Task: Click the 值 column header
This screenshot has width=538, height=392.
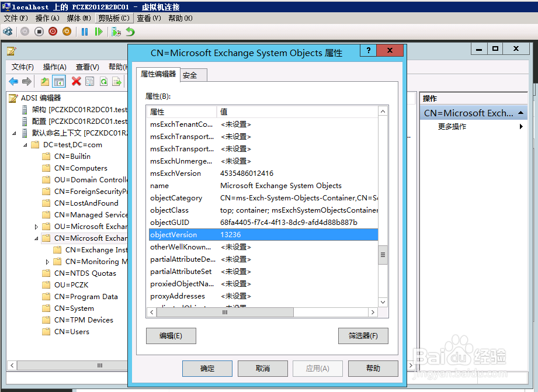Action: point(297,112)
